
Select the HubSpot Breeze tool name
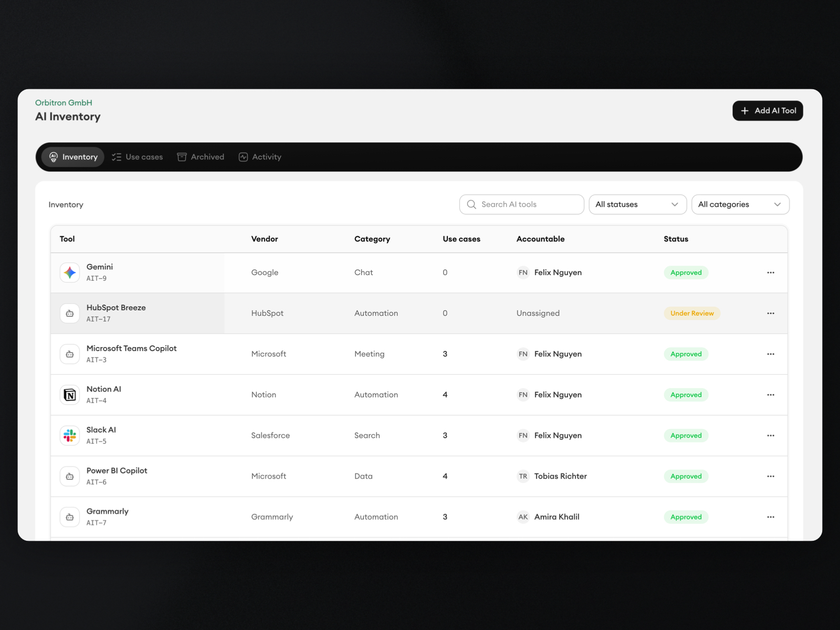click(116, 308)
